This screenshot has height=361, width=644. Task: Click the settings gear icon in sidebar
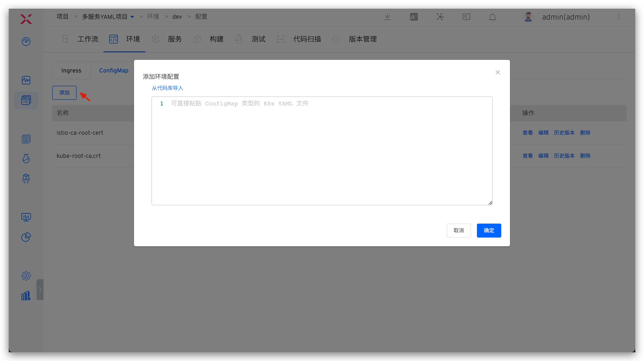click(26, 275)
